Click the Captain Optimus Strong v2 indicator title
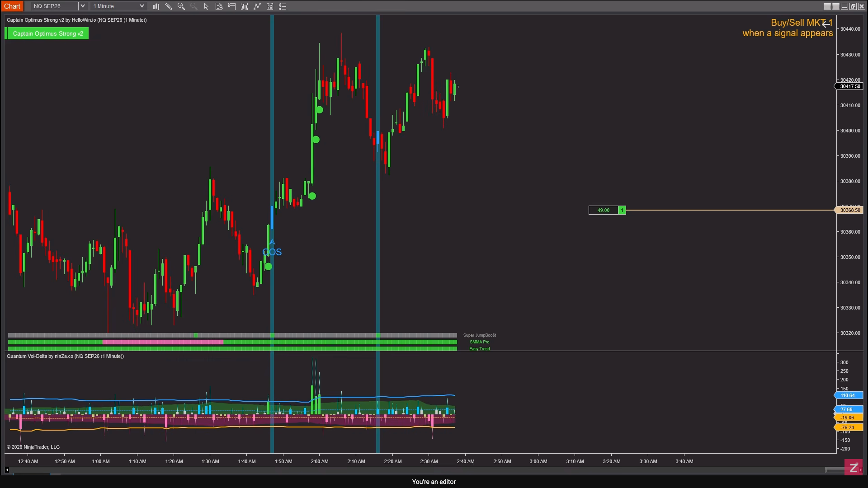Viewport: 868px width, 488px height. (77, 20)
